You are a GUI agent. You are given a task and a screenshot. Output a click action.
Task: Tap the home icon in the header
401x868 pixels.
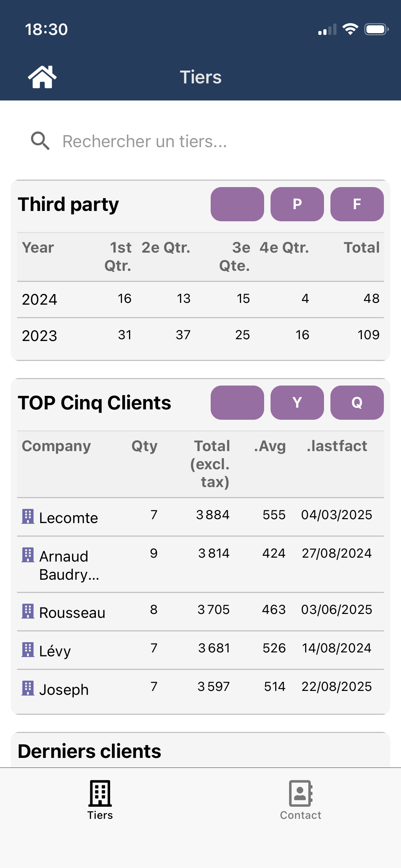(42, 77)
